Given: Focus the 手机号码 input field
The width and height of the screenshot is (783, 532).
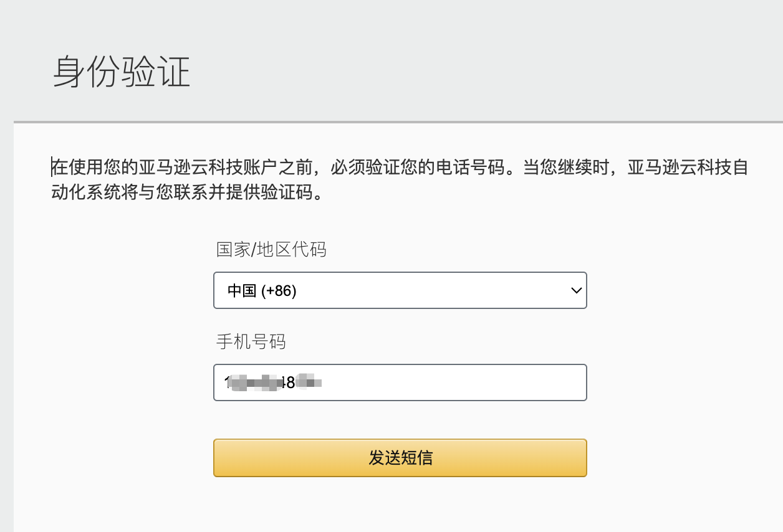Looking at the screenshot, I should [400, 382].
